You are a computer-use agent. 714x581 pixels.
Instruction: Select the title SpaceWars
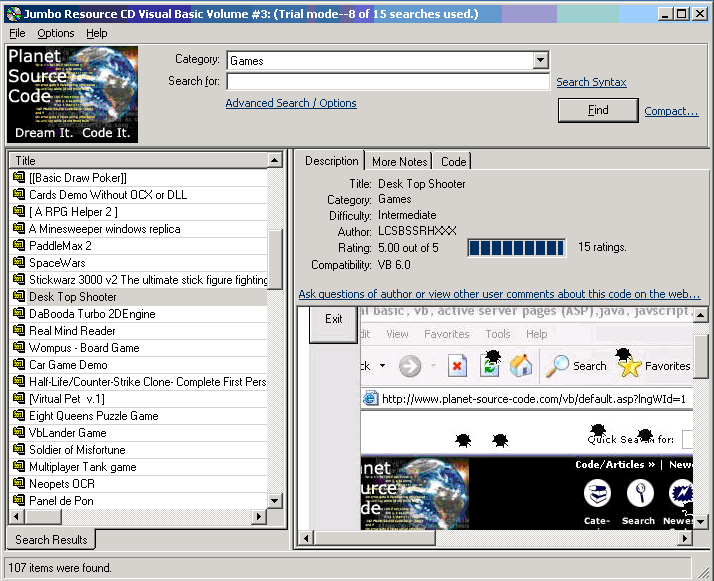pos(57,263)
